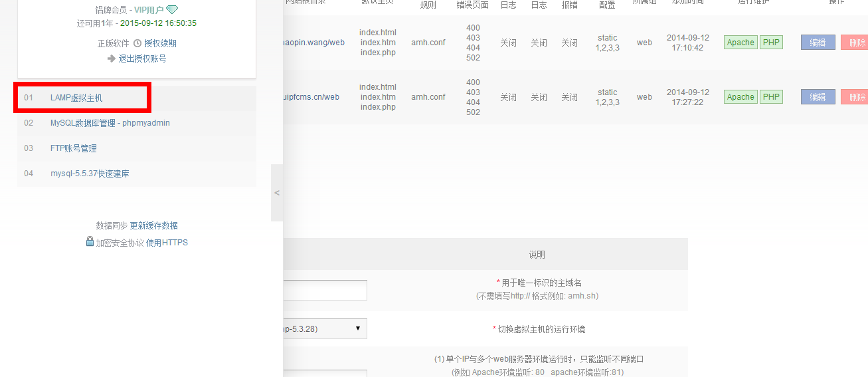Click the arrow icon beside 退出授权账号
This screenshot has height=377, width=868.
(112, 59)
